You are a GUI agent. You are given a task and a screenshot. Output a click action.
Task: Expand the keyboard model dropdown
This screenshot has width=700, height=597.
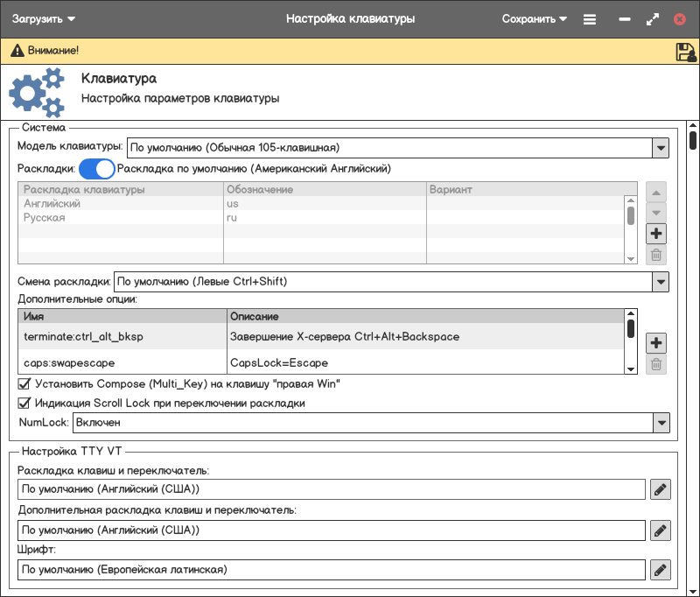coord(661,147)
